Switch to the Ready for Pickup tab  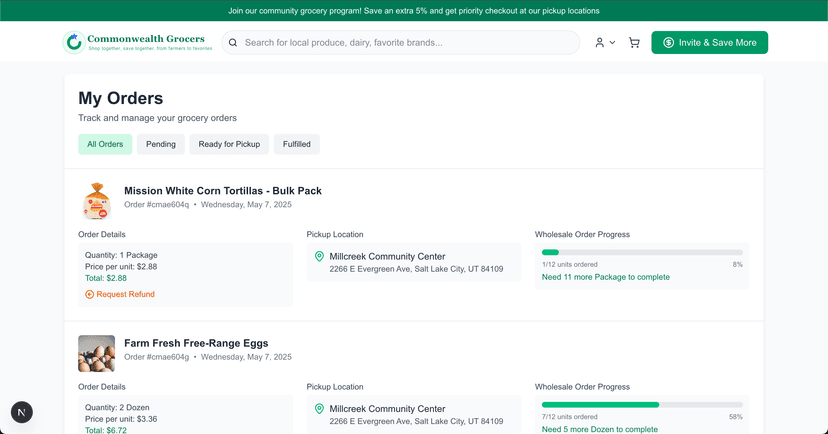229,144
